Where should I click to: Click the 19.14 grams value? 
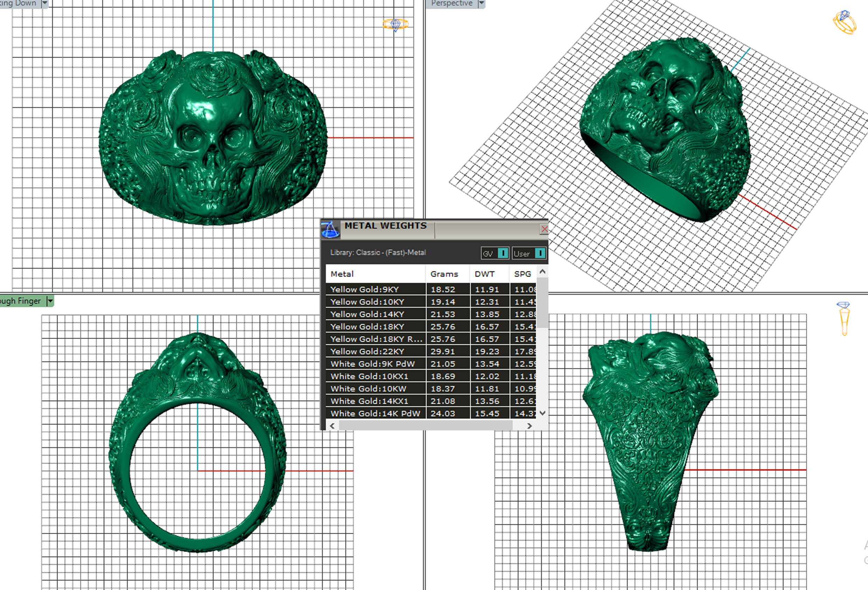[443, 301]
